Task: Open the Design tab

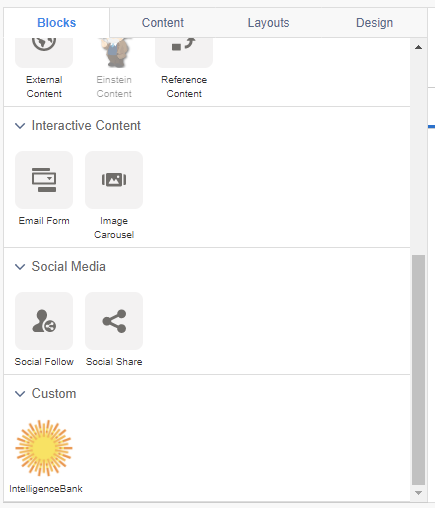Action: click(x=374, y=23)
